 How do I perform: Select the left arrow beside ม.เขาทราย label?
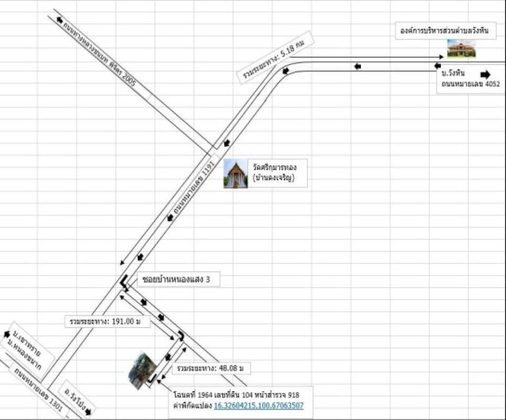(7, 334)
